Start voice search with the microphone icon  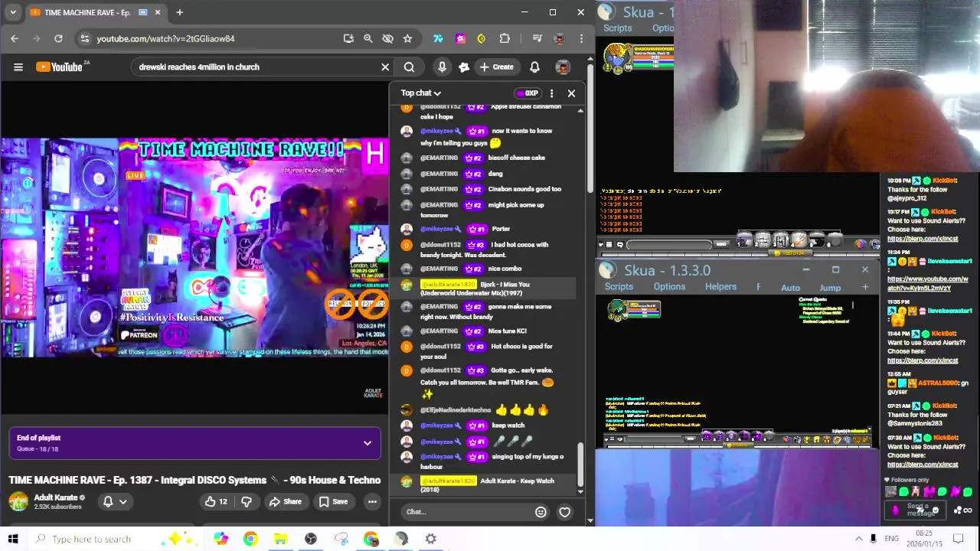click(442, 67)
